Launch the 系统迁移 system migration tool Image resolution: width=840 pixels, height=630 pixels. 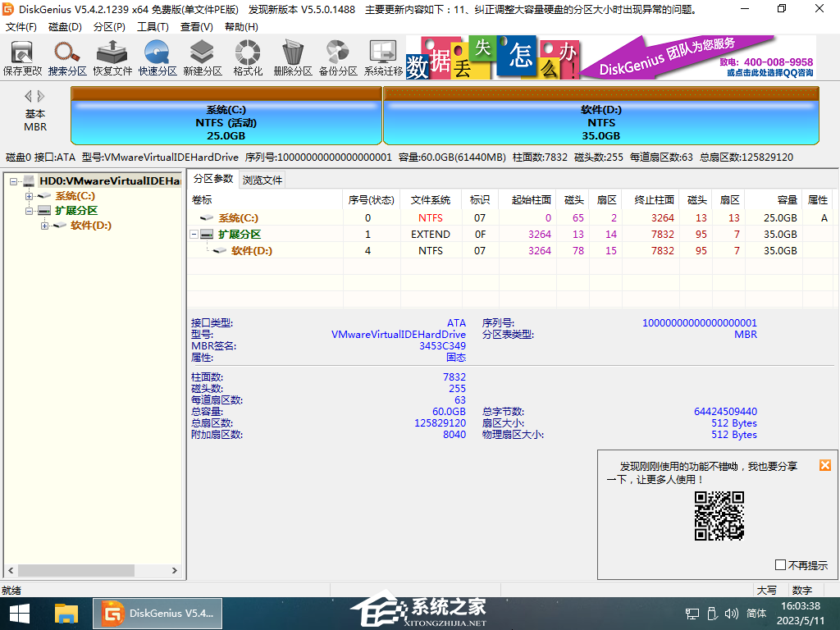pos(383,57)
